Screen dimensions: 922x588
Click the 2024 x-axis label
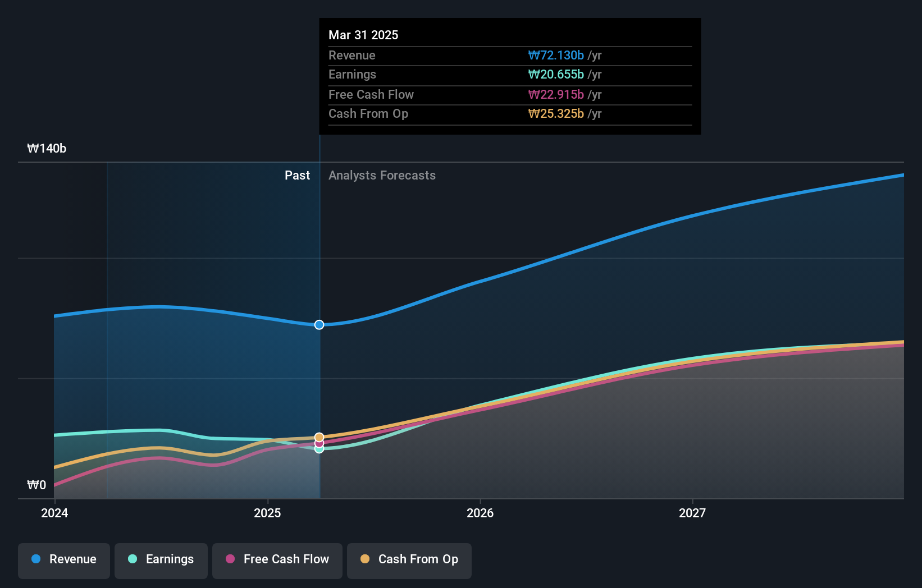(x=54, y=513)
